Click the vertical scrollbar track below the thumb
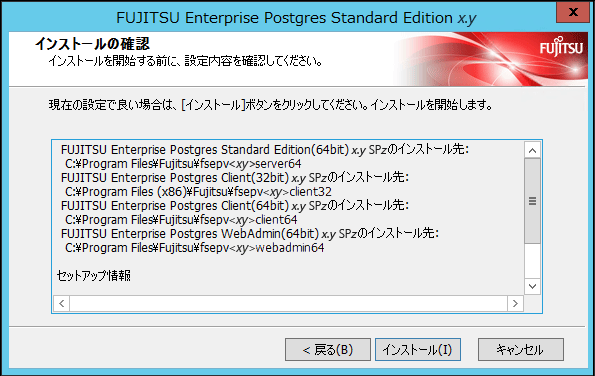The image size is (595, 376). pyautogui.click(x=532, y=261)
